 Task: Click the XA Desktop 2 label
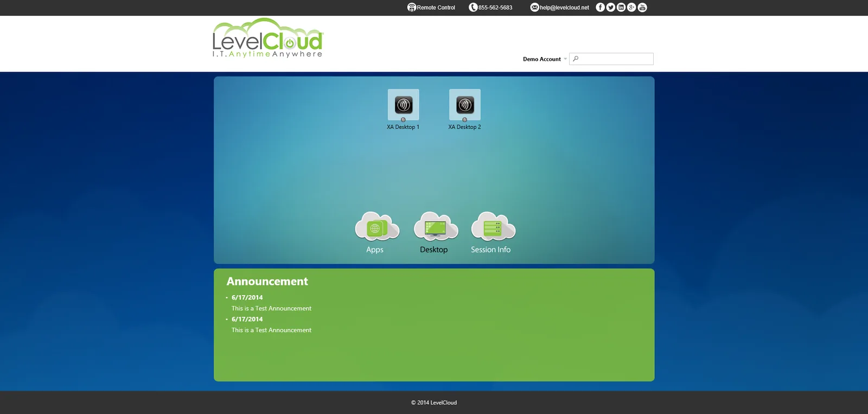click(x=464, y=127)
